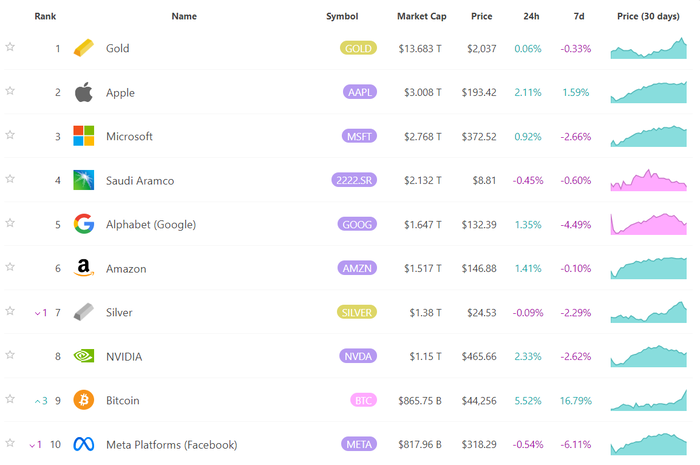This screenshot has height=465, width=700.
Task: Favorite Apple with its star
Action: point(10,91)
